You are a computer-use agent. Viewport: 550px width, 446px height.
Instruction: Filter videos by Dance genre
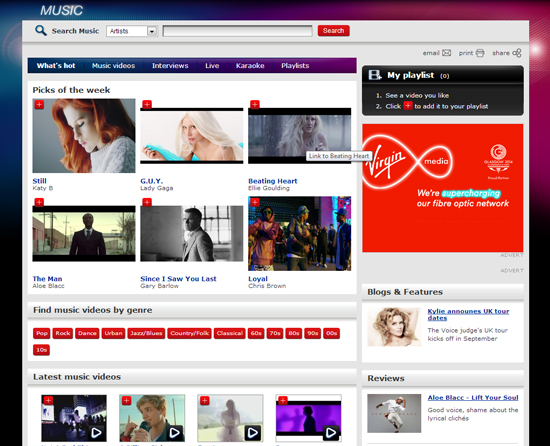click(87, 333)
